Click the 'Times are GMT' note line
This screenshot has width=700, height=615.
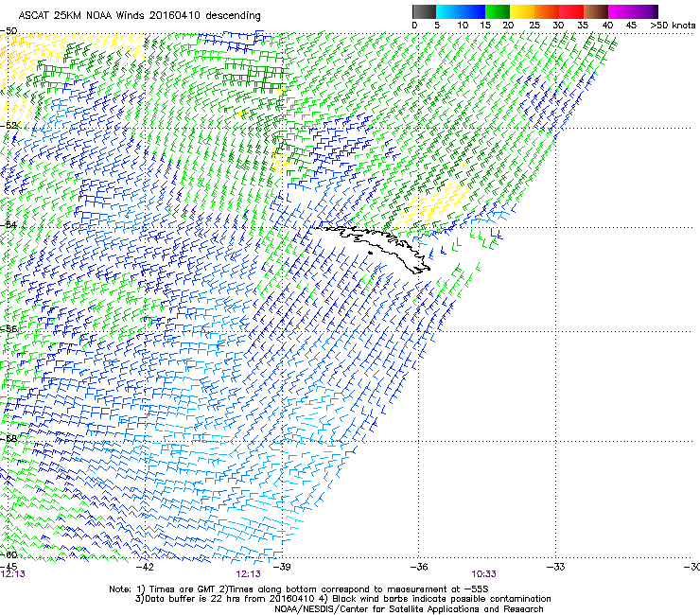pos(298,589)
